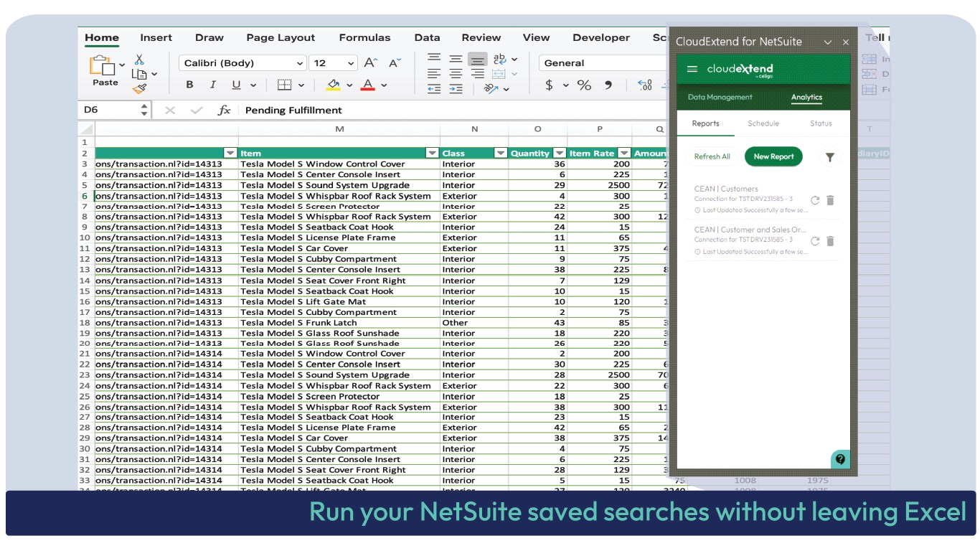The image size is (980, 551).
Task: Apply percent style to the cell
Action: [x=584, y=85]
